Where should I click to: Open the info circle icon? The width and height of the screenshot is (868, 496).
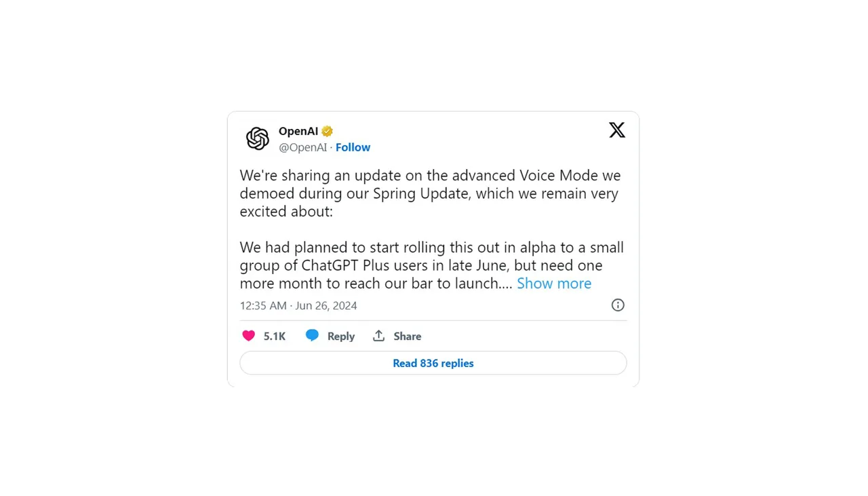click(618, 305)
